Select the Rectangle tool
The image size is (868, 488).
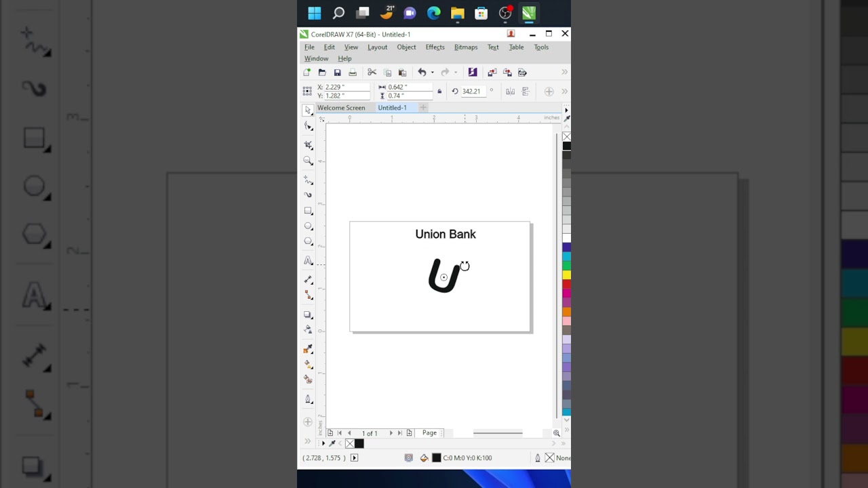(x=309, y=211)
